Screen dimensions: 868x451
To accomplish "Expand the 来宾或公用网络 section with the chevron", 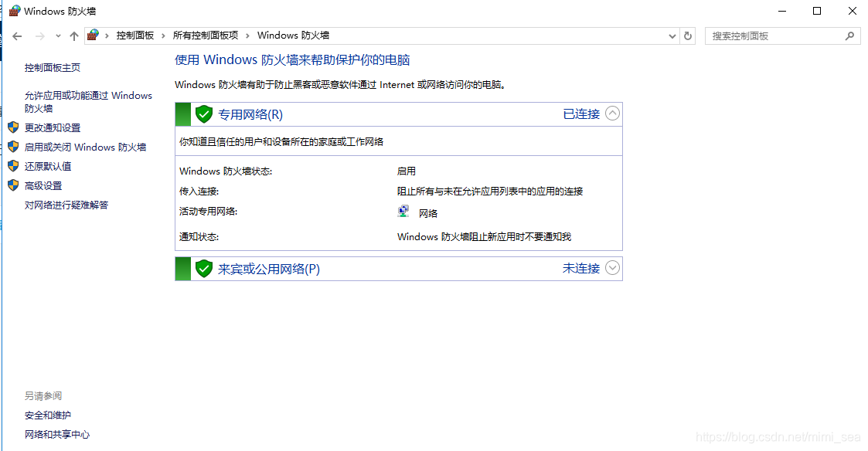I will click(612, 268).
